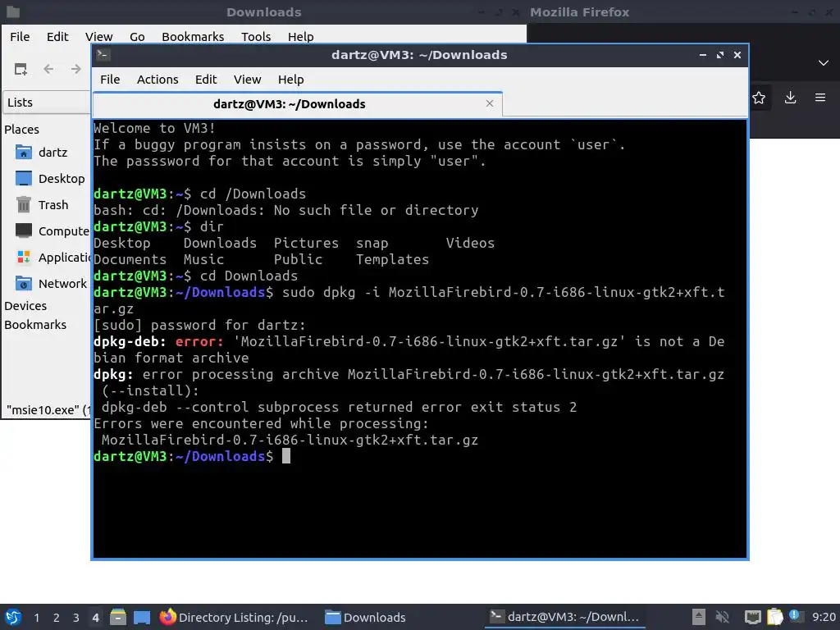Open the terminal Edit menu
This screenshot has height=630, width=840.
[206, 80]
